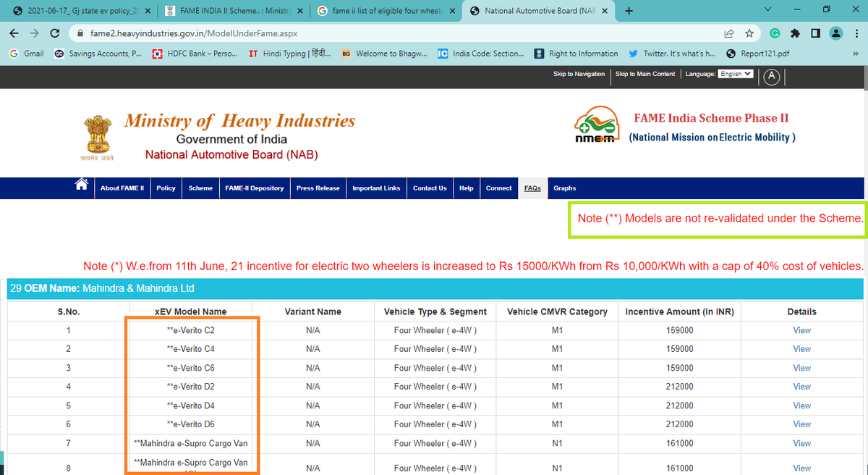Image resolution: width=868 pixels, height=475 pixels.
Task: Switch to the 'FAME INDIA II Scheme' tab
Action: (x=233, y=11)
